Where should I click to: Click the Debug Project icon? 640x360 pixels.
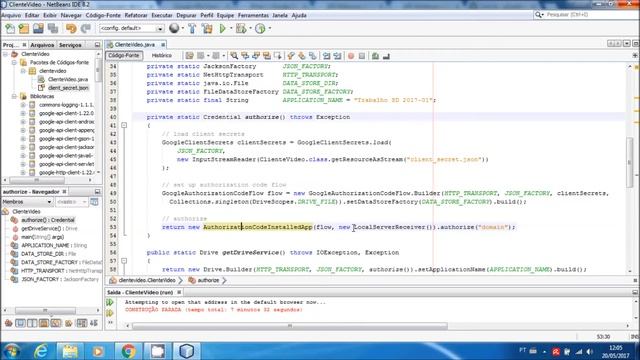[x=241, y=29]
